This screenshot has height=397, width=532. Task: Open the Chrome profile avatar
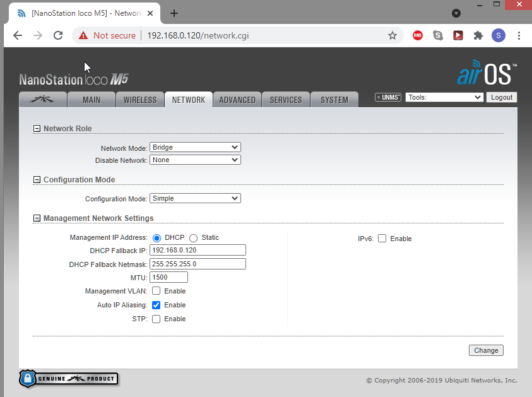pyautogui.click(x=499, y=35)
